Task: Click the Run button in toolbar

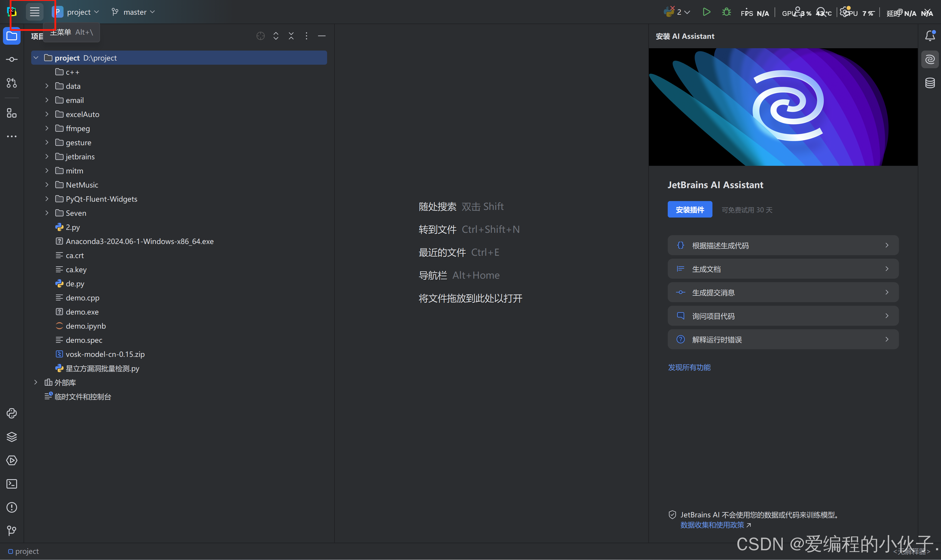Action: tap(706, 12)
